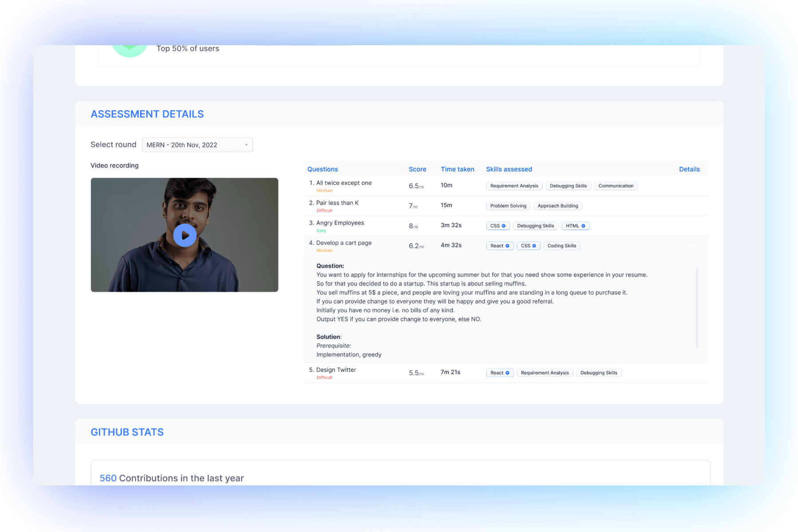This screenshot has height=532, width=798.
Task: Open the Select round dropdown
Action: coord(197,145)
